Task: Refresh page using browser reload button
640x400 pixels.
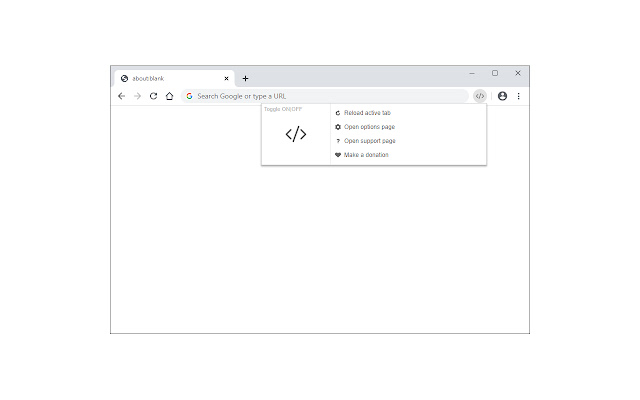Action: [153, 96]
